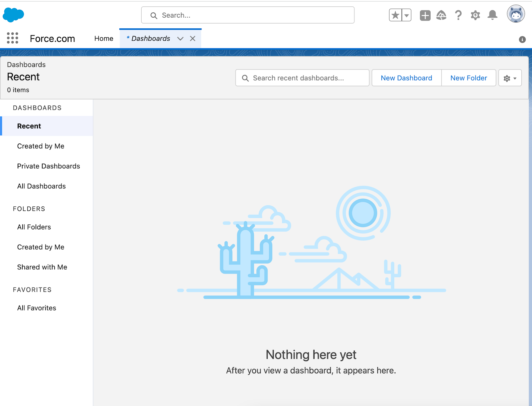This screenshot has width=532, height=406.
Task: Close the Dashboards tab
Action: (x=193, y=39)
